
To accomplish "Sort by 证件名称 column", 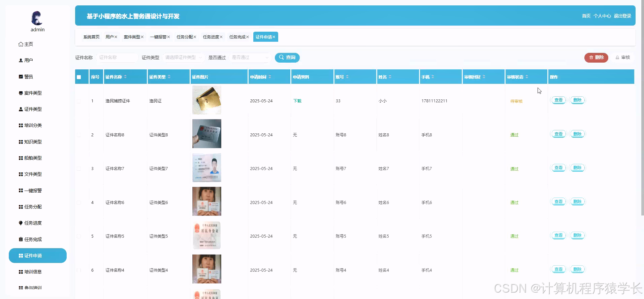I will tap(125, 77).
